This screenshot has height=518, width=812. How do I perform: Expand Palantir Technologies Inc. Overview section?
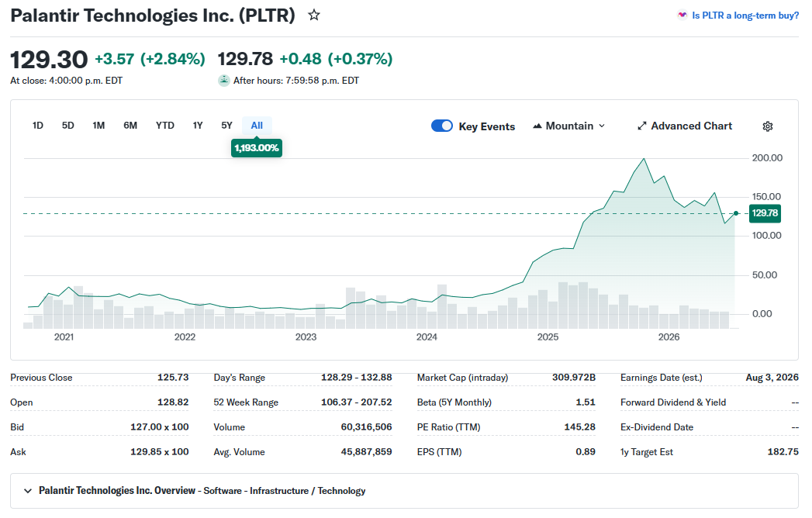tap(28, 491)
